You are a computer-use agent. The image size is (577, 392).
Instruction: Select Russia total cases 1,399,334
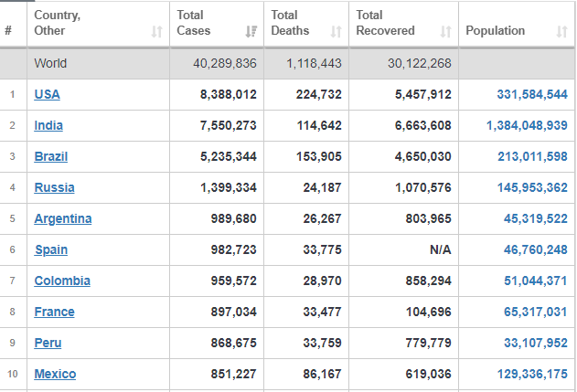coord(229,187)
